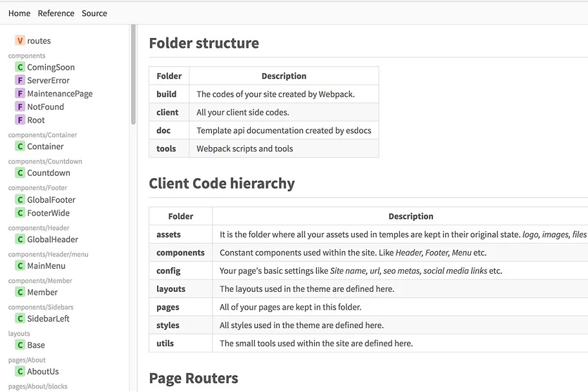Open the AboutUs page class link
This screenshot has width=588, height=392.
point(43,372)
